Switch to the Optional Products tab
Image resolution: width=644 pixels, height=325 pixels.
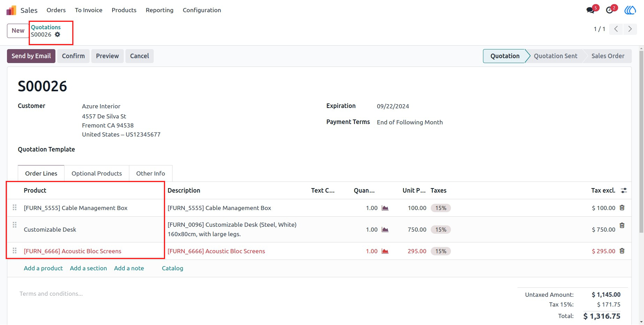point(97,173)
